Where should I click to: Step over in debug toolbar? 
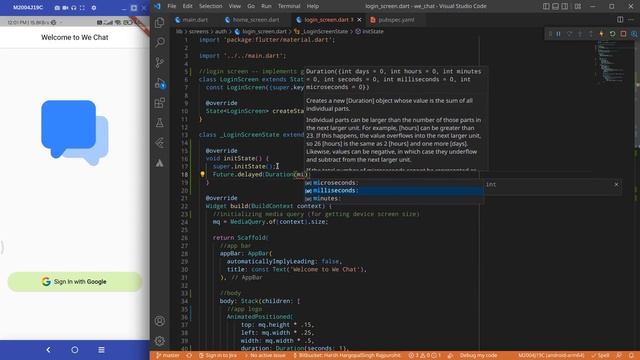click(x=569, y=34)
